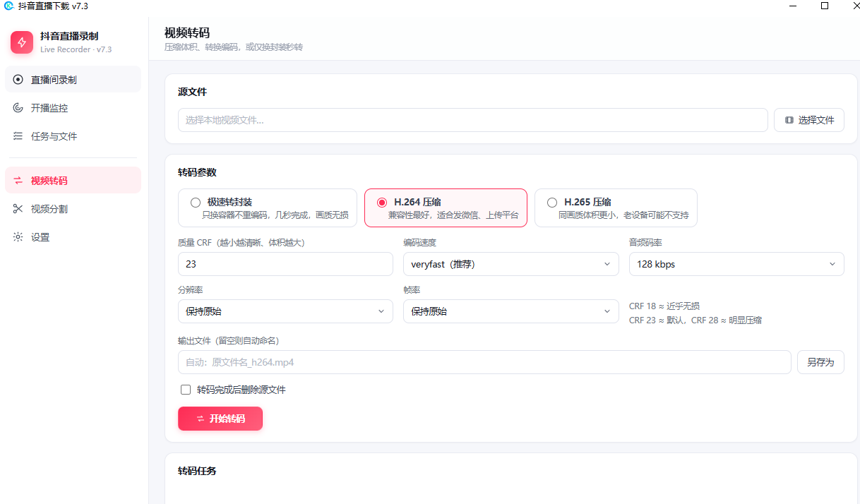Viewport: 860px width, 504px height.
Task: Click the 'CRF 18 ≈ 近乎无损' hint text
Action: 664,306
